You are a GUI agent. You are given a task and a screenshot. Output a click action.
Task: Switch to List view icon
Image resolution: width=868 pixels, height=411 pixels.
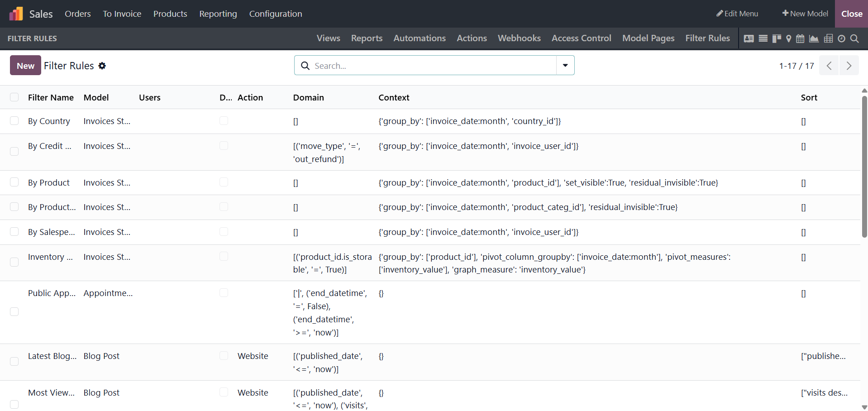point(763,38)
